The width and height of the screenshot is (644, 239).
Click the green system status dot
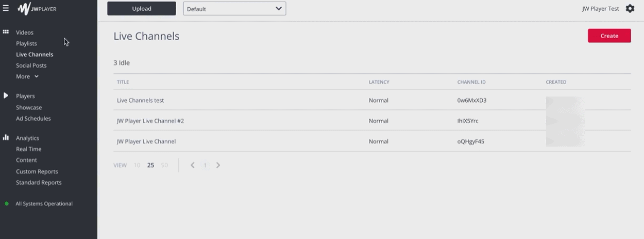(x=7, y=204)
